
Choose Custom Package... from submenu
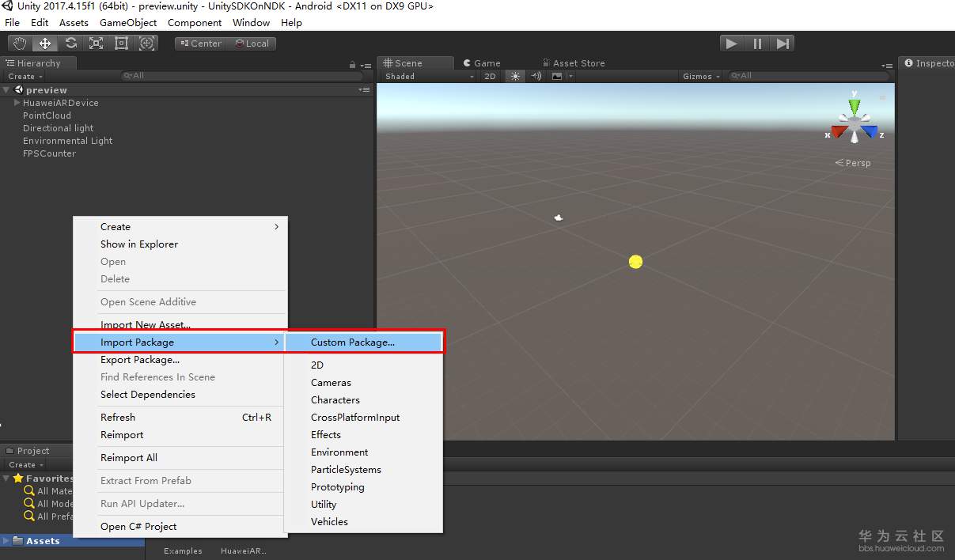point(363,342)
